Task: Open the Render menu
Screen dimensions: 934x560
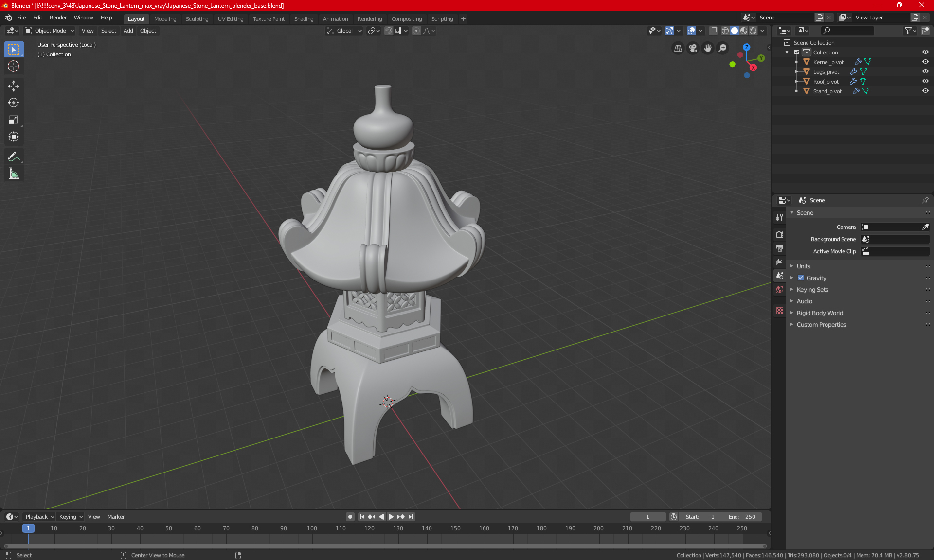Action: click(x=58, y=17)
